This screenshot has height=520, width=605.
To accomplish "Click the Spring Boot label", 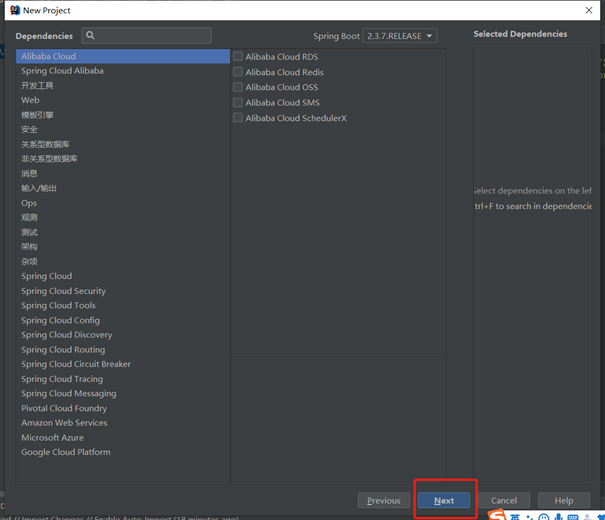I will coord(336,36).
